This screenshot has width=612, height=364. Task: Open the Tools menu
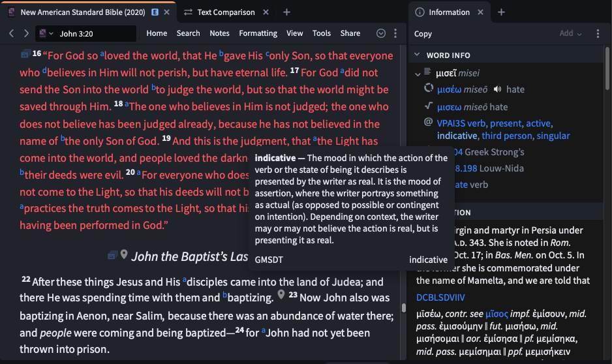coord(321,33)
